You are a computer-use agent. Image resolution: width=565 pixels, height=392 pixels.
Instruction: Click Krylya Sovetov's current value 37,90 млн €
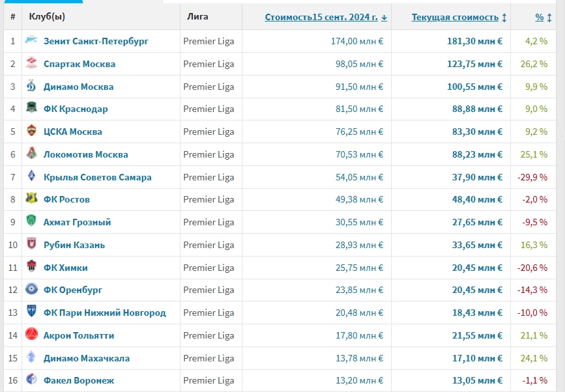point(478,178)
